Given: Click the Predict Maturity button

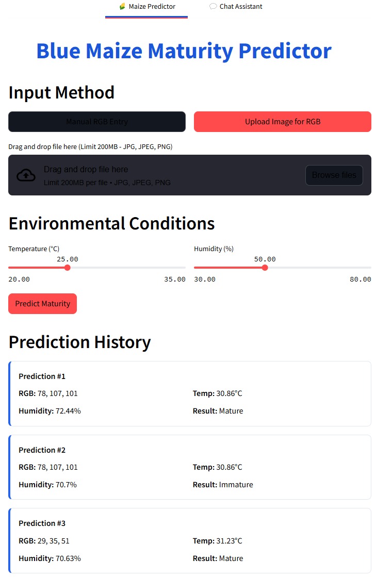Looking at the screenshot, I should click(42, 304).
